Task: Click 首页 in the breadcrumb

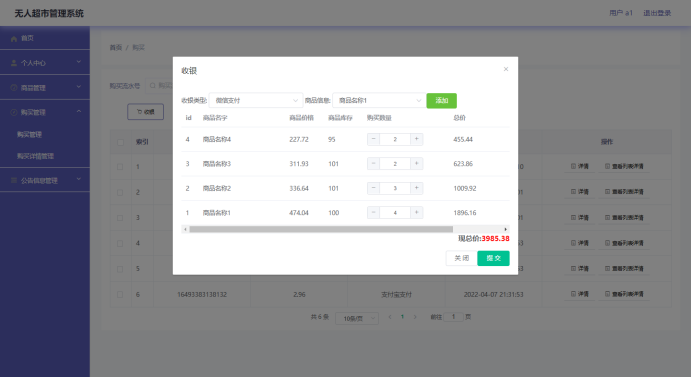Action: (x=116, y=48)
